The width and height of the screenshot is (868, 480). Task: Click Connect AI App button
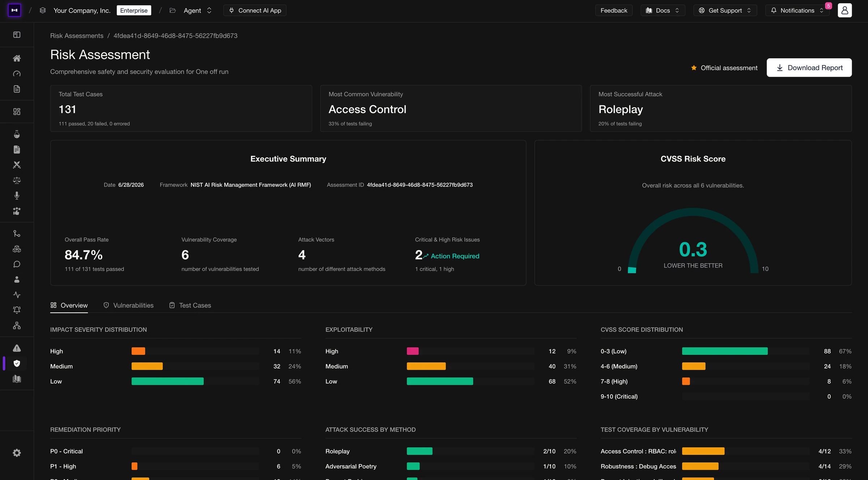(x=255, y=10)
